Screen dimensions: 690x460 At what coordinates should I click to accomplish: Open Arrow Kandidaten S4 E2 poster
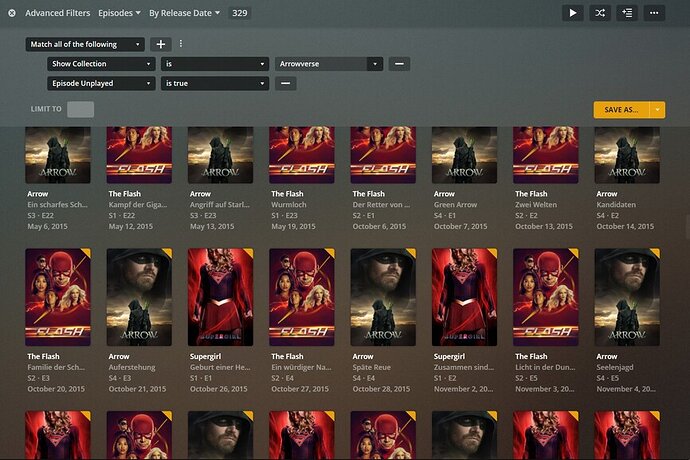tap(627, 155)
